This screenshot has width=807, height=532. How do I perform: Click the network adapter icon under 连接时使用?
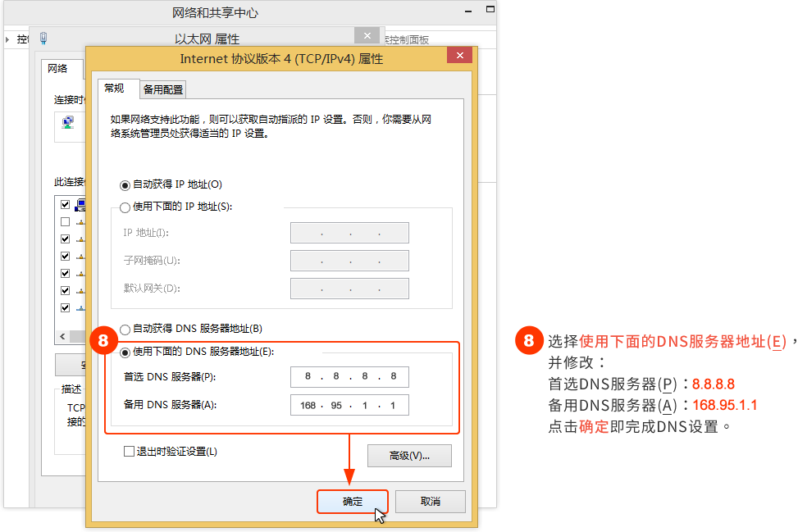pos(69,123)
